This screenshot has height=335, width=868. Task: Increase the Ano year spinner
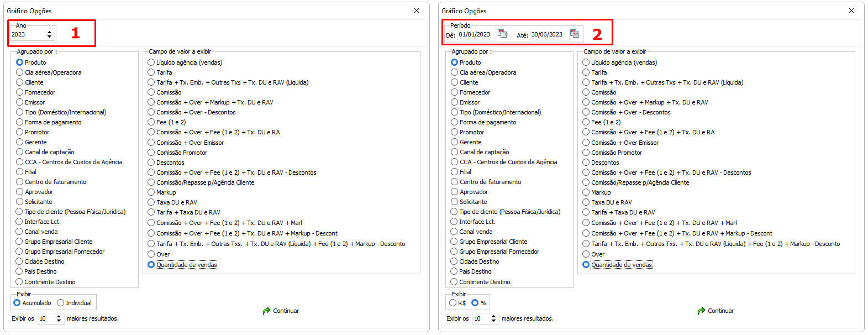click(x=50, y=32)
